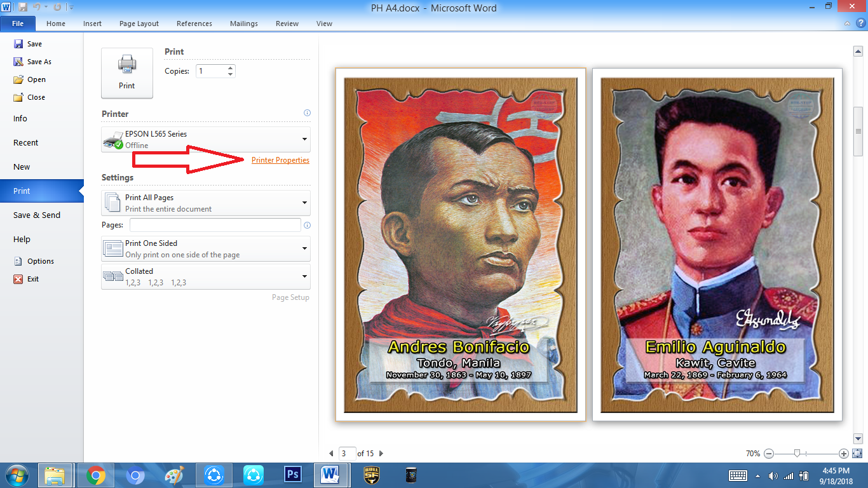Switch to the Home ribbon tab
Viewport: 868px width, 488px height.
click(x=56, y=24)
